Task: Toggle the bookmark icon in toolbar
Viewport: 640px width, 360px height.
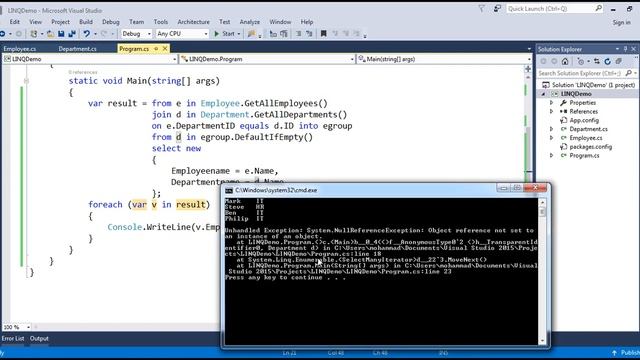Action: pyautogui.click(x=323, y=34)
